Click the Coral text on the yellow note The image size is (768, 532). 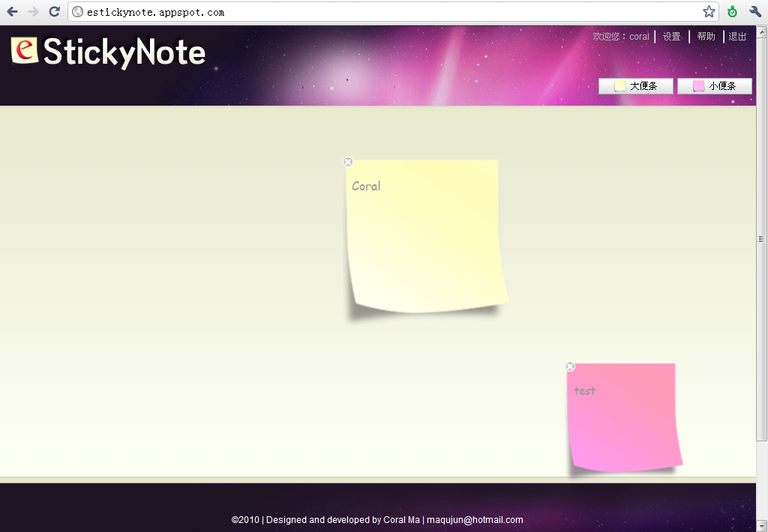[366, 186]
